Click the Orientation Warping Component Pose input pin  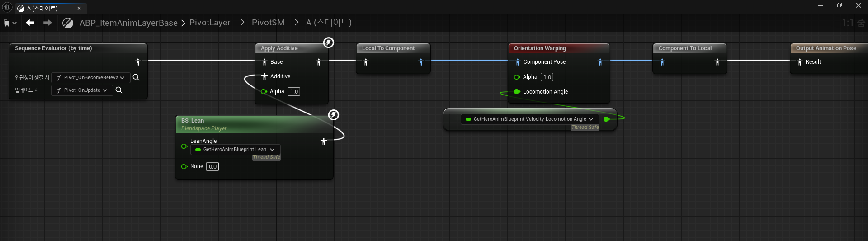click(518, 62)
